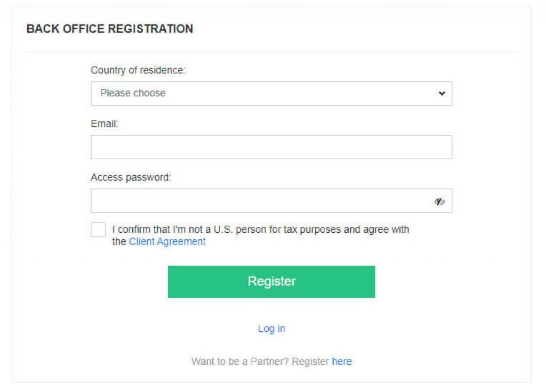The height and width of the screenshot is (392, 546).
Task: Click the "Access password:" label
Action: tap(131, 177)
